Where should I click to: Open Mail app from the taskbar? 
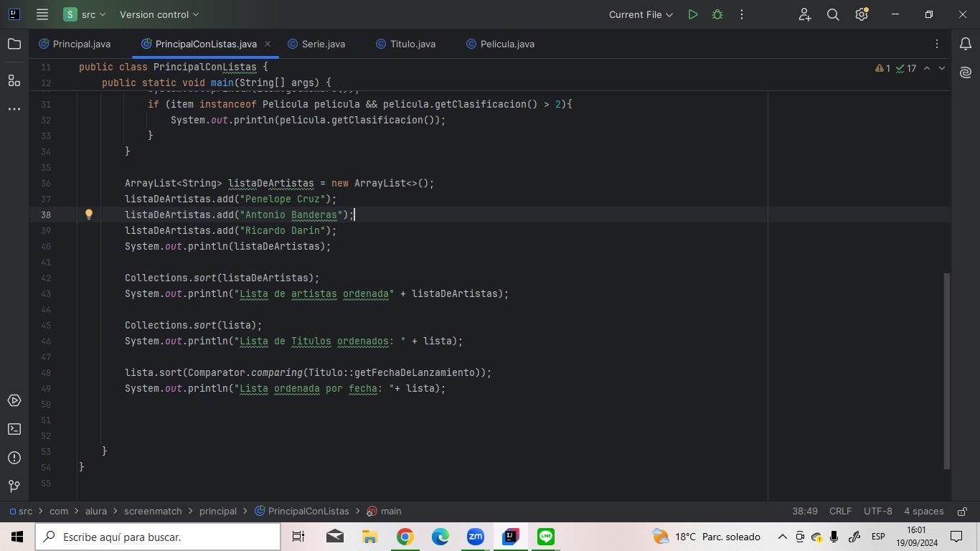(x=334, y=537)
